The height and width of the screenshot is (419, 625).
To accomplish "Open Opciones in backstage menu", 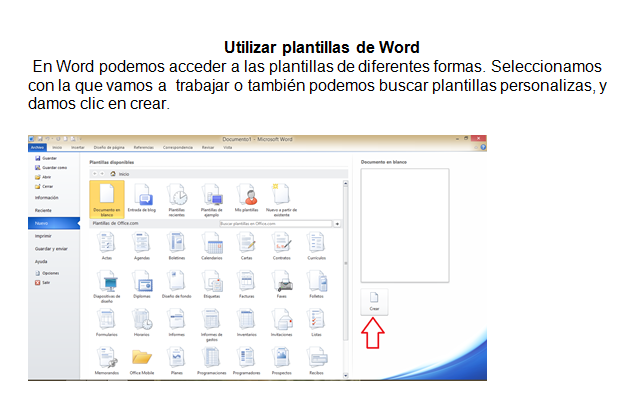I will point(47,273).
